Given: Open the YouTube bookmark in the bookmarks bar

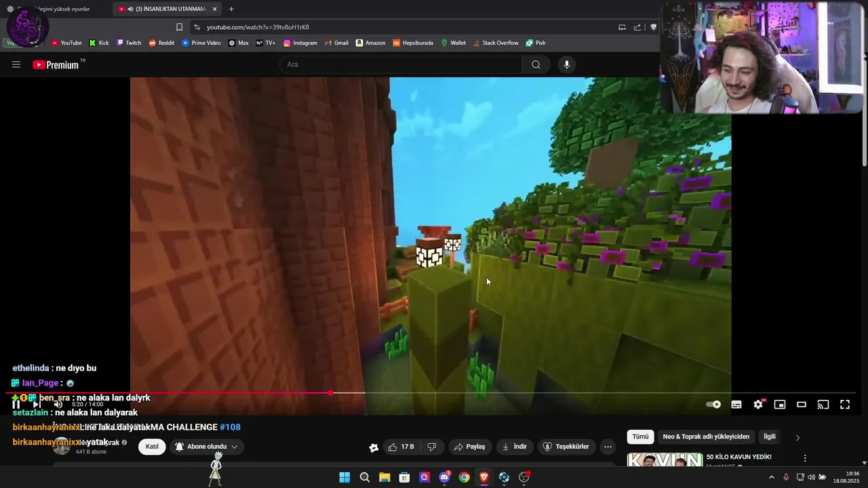Looking at the screenshot, I should click(66, 43).
